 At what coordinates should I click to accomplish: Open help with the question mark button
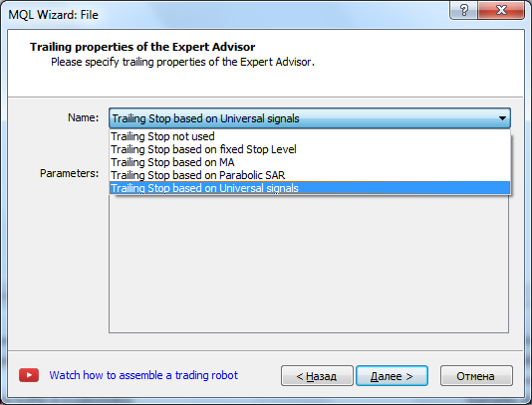tap(463, 10)
